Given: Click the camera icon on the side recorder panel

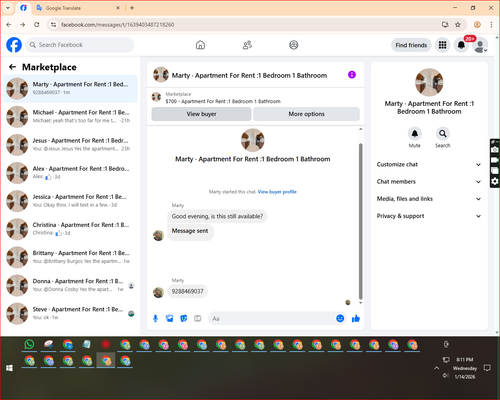Looking at the screenshot, I should (x=495, y=150).
